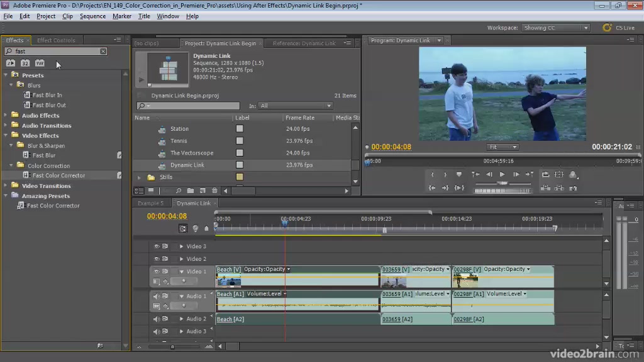The height and width of the screenshot is (362, 644).
Task: Step Forward one frame in Program monitor
Action: tap(516, 175)
